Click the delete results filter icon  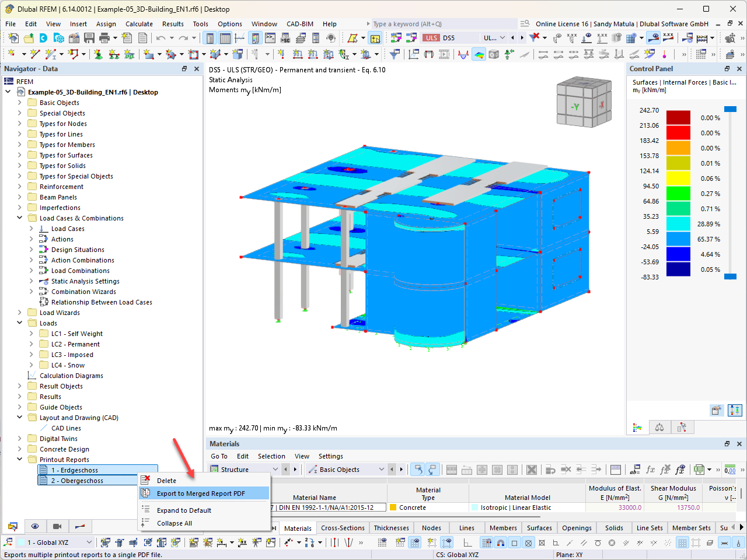click(534, 38)
